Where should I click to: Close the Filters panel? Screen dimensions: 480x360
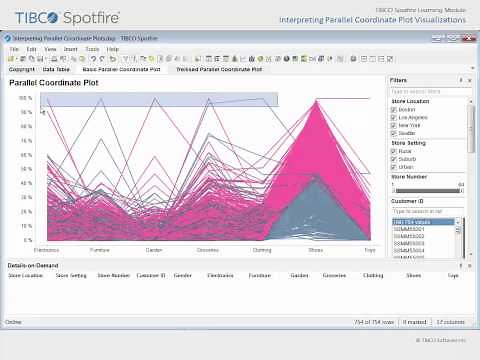pyautogui.click(x=470, y=80)
